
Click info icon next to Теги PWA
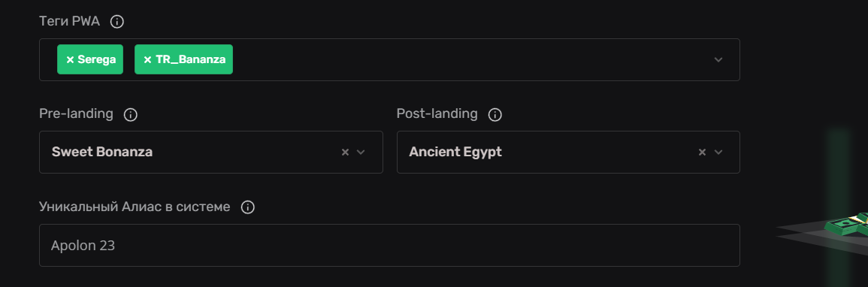tap(116, 22)
